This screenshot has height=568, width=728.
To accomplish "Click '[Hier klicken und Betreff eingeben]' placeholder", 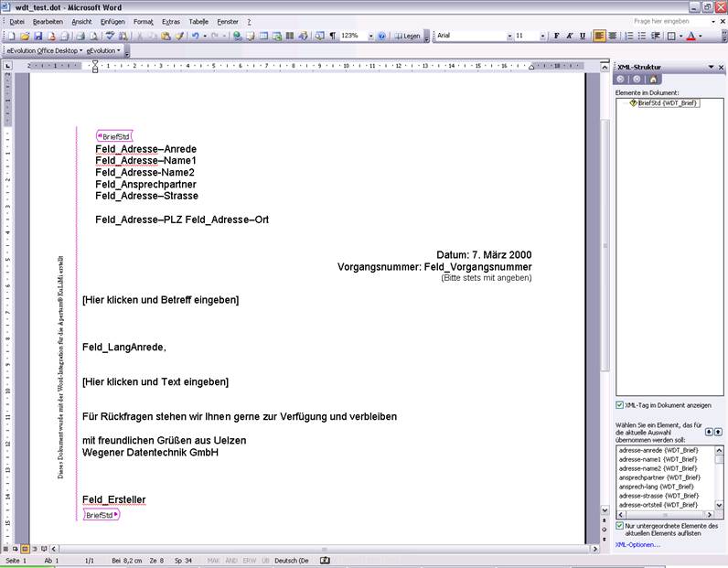I will click(x=161, y=300).
